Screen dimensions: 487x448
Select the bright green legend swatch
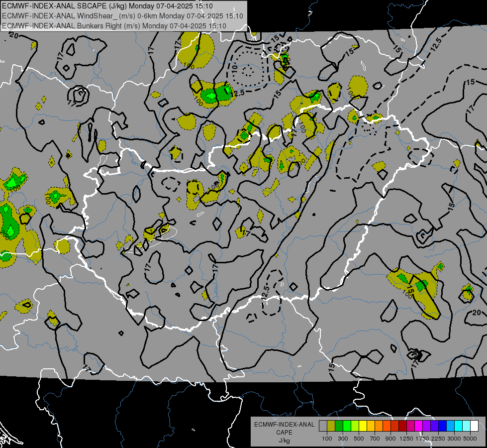tap(347, 426)
